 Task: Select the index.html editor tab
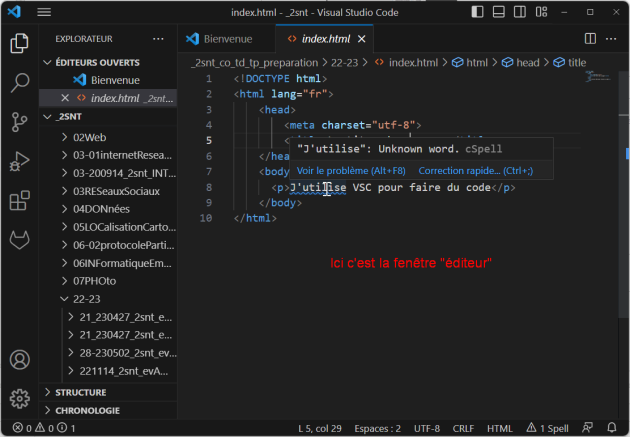pyautogui.click(x=324, y=39)
